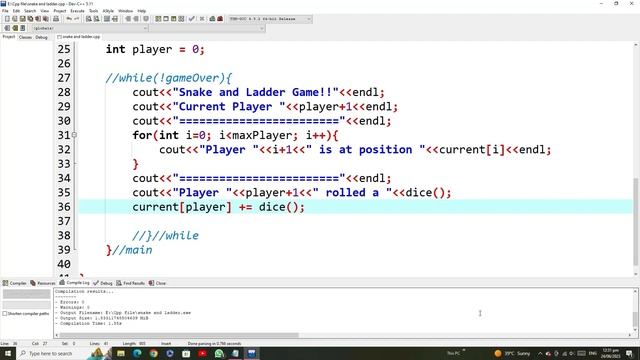This screenshot has height=360, width=640.
Task: Click the Save All toolbar icon
Action: click(x=30, y=19)
